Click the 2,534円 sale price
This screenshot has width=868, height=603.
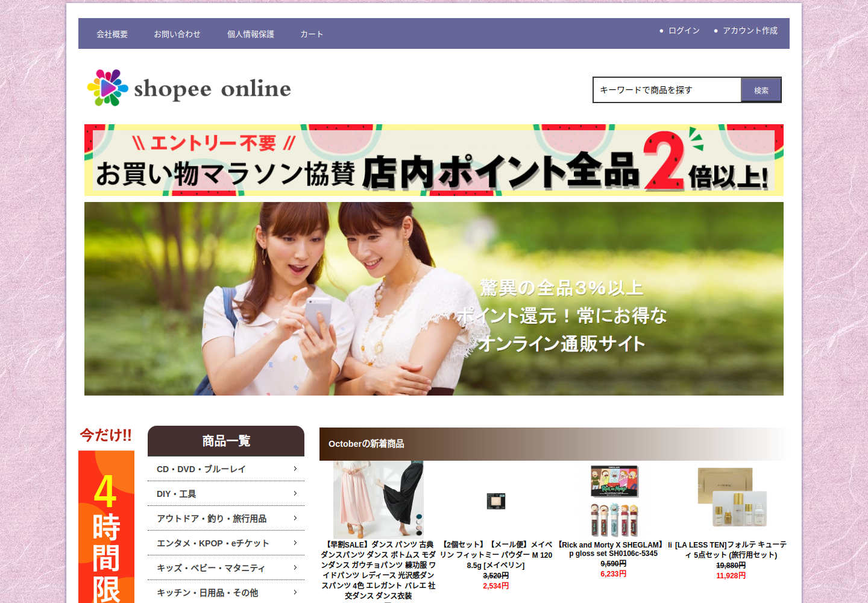pyautogui.click(x=496, y=586)
